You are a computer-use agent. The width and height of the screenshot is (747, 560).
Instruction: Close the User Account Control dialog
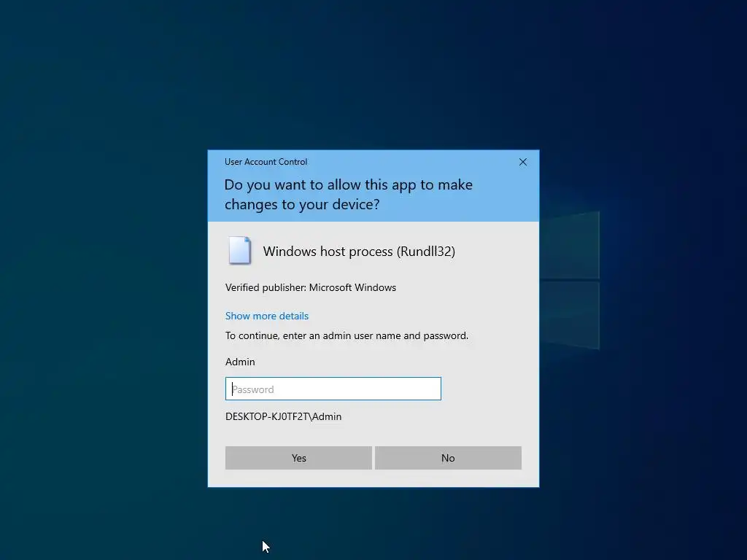522,162
